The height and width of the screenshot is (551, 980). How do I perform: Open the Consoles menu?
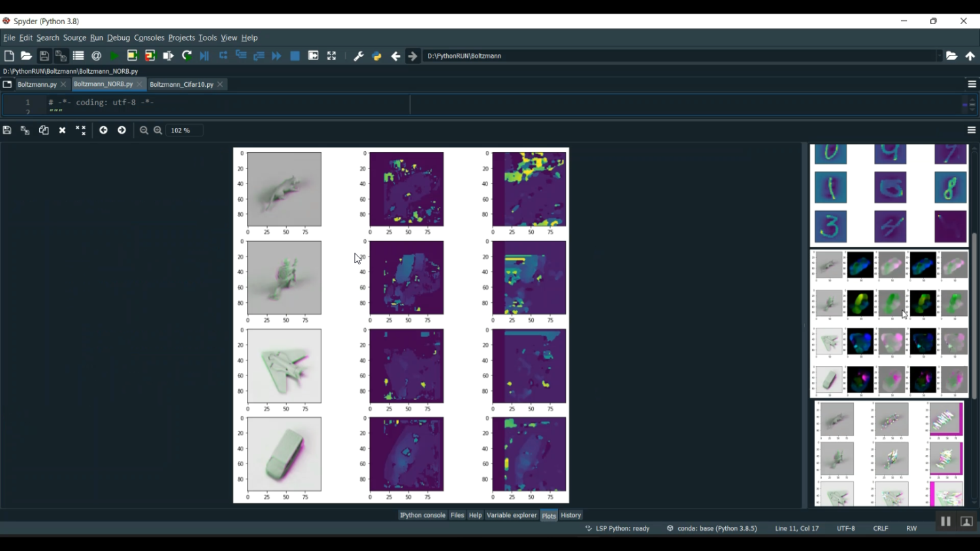point(149,38)
